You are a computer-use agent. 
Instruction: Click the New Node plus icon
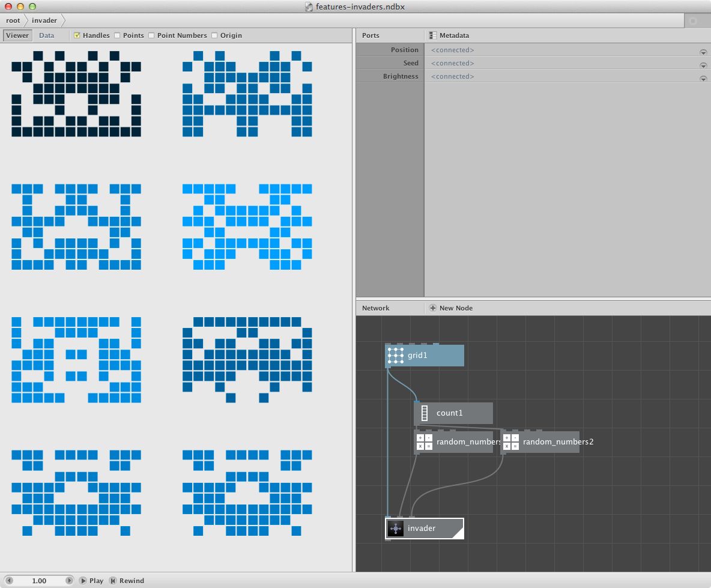(x=432, y=308)
